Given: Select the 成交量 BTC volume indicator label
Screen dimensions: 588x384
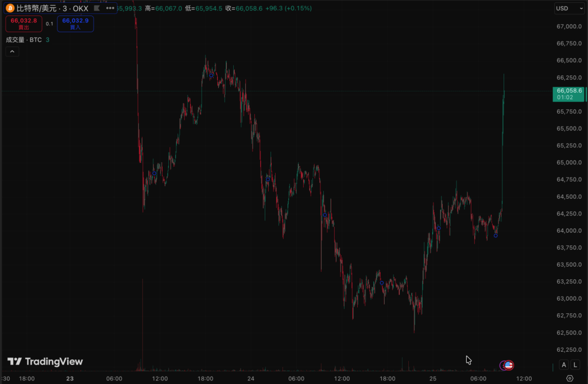Looking at the screenshot, I should pos(24,40).
